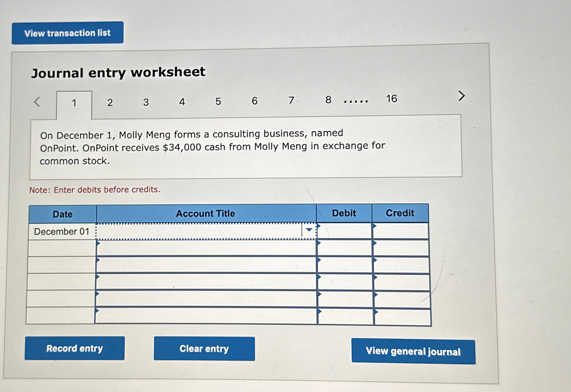Screen dimensions: 571x392
Task: Click the previous transaction left arrow
Action: point(37,101)
